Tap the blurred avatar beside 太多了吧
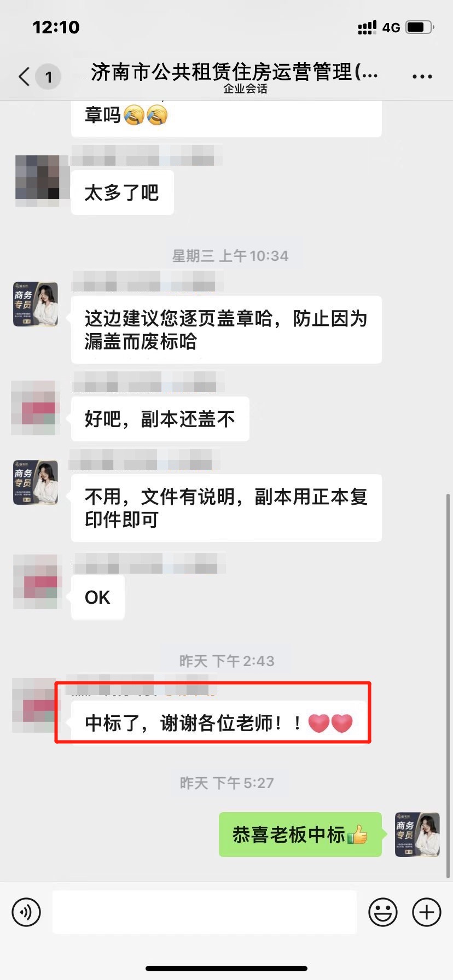This screenshot has height=980, width=453. [x=37, y=180]
